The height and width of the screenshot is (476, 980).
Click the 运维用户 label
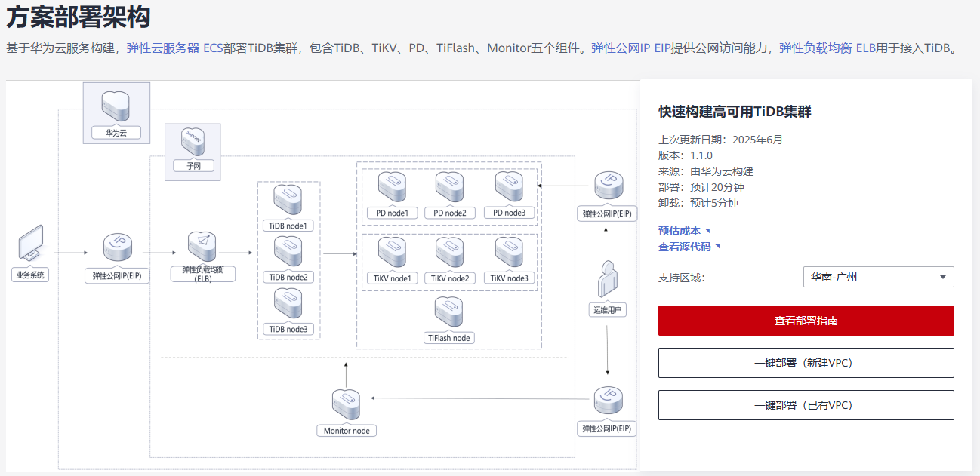[608, 309]
